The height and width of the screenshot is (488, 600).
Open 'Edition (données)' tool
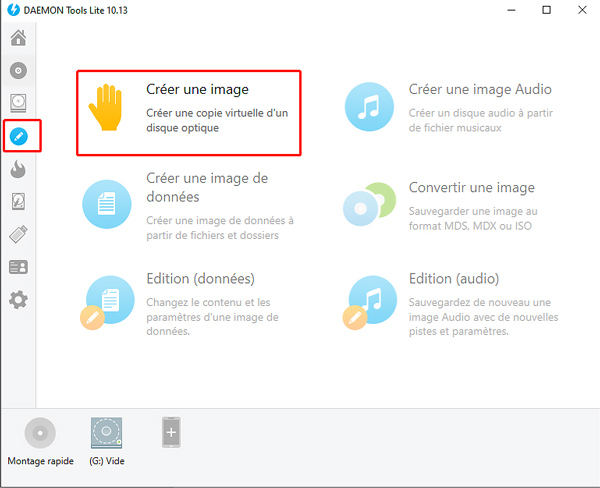[x=200, y=279]
